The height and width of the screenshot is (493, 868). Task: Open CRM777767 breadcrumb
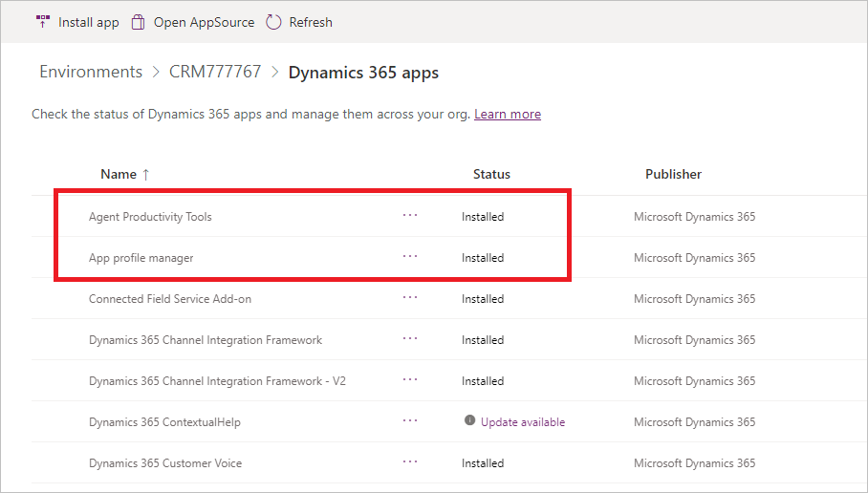215,72
